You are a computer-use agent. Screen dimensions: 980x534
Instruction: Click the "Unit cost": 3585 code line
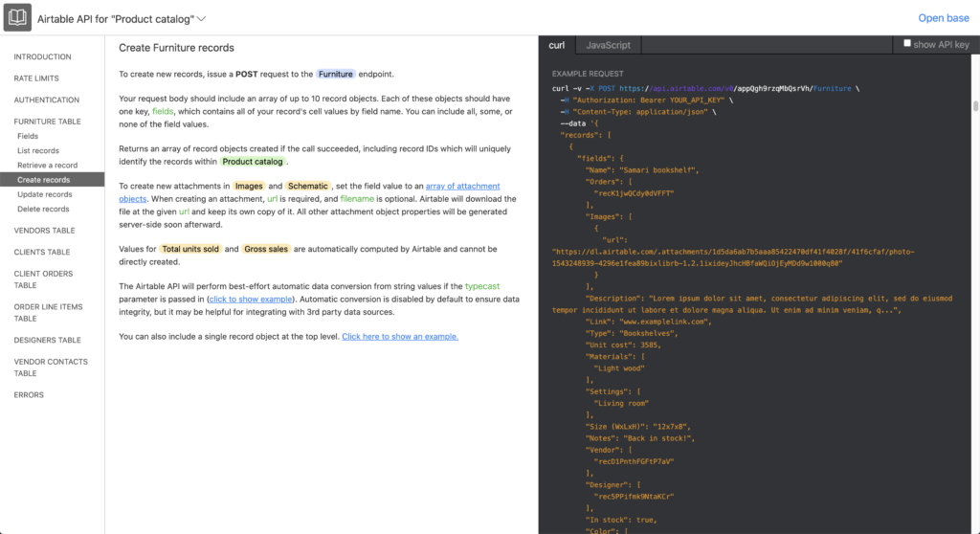(622, 345)
